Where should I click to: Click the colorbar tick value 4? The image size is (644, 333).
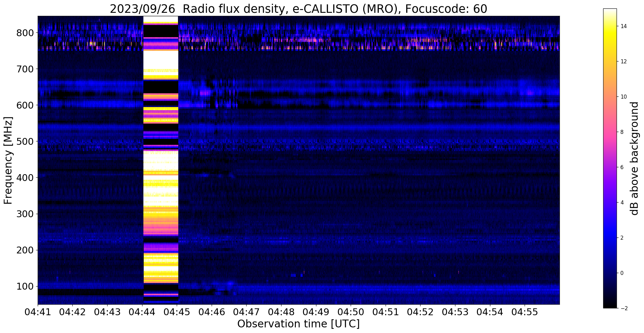click(622, 203)
